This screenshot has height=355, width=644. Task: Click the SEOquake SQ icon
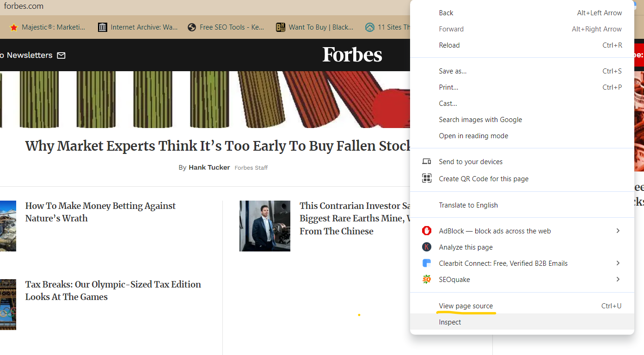point(427,279)
